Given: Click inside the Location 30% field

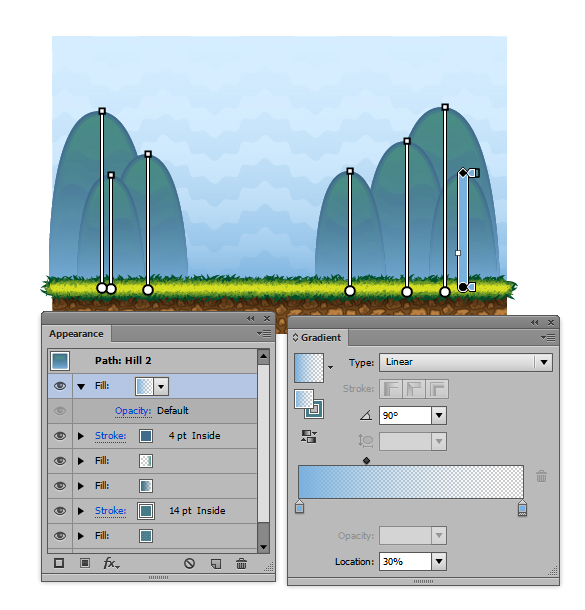Looking at the screenshot, I should (405, 561).
